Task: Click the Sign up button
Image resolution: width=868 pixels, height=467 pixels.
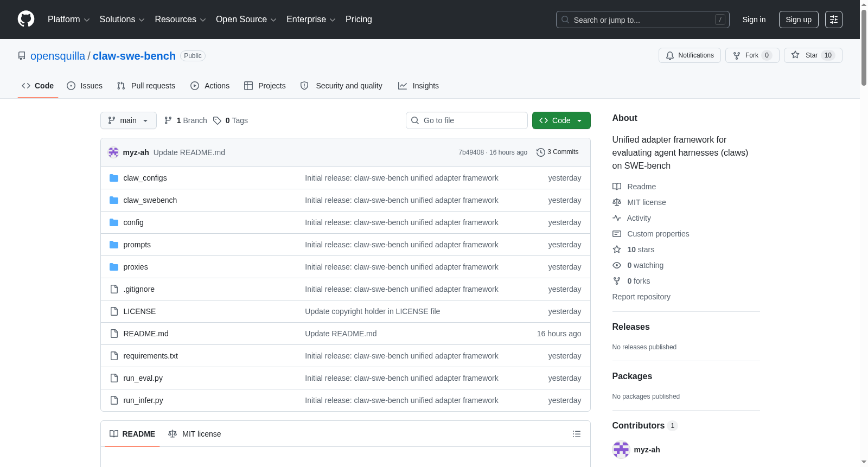Action: 799,20
